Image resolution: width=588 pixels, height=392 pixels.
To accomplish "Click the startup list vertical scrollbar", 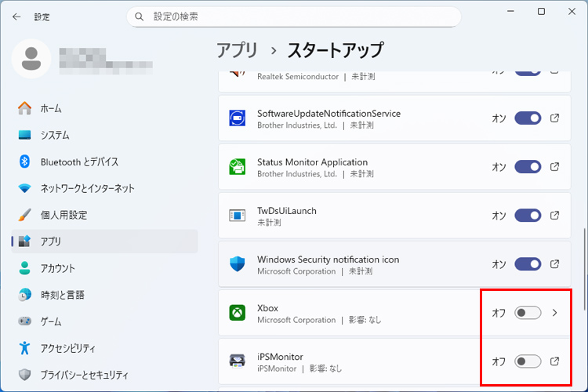I will coord(583,267).
